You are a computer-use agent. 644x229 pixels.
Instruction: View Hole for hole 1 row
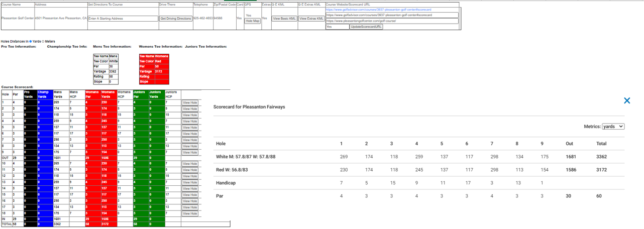[x=190, y=102]
